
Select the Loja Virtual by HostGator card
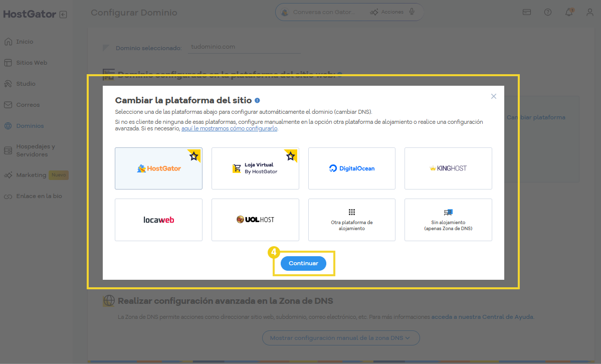pos(255,168)
